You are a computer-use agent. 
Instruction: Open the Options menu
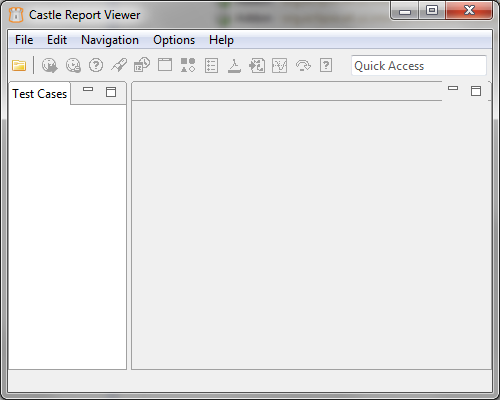tap(174, 40)
